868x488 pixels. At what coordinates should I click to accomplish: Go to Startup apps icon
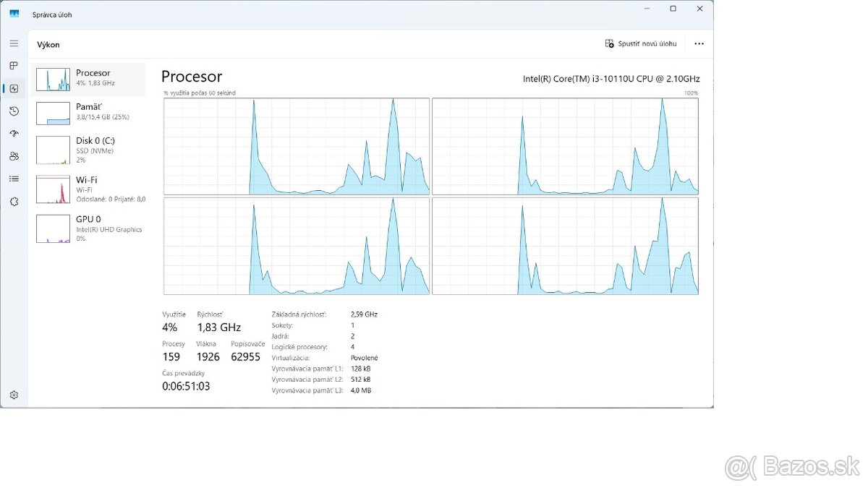pos(14,134)
